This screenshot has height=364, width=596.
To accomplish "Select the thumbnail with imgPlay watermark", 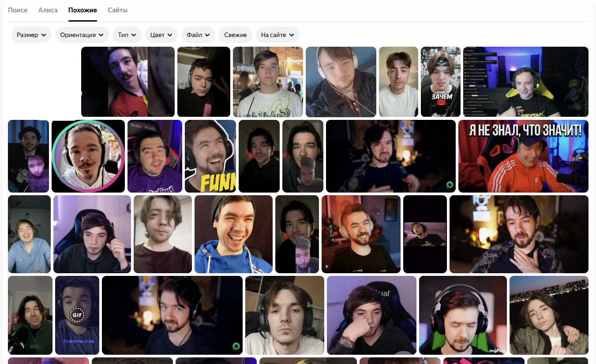I will tap(463, 315).
